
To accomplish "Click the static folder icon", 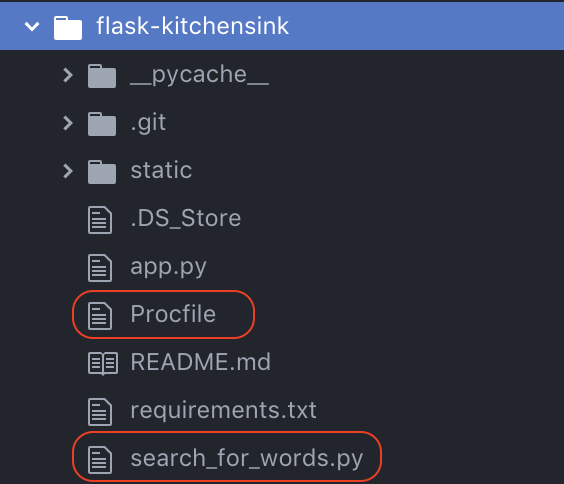I will point(102,172).
